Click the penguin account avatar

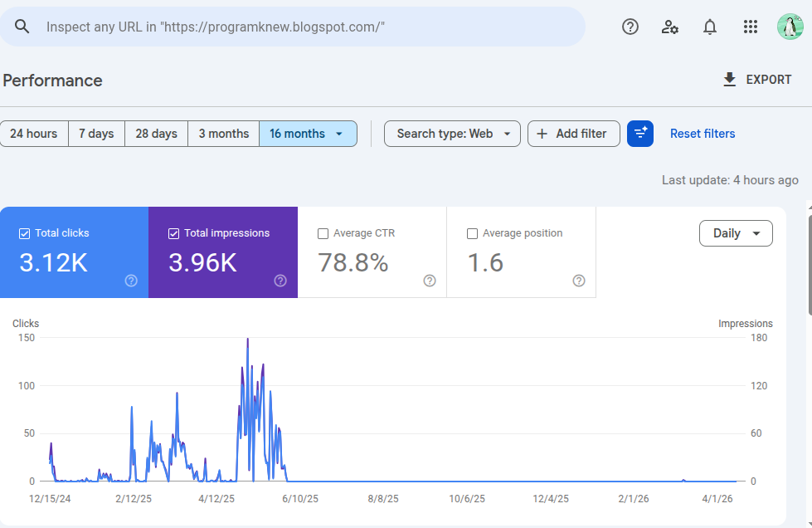click(790, 27)
